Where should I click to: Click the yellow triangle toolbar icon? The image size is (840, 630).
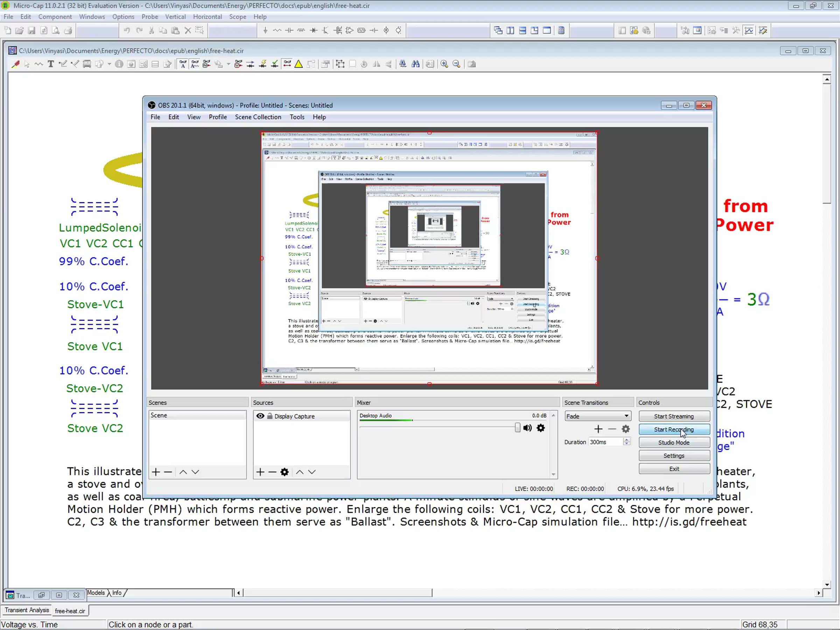pos(299,64)
